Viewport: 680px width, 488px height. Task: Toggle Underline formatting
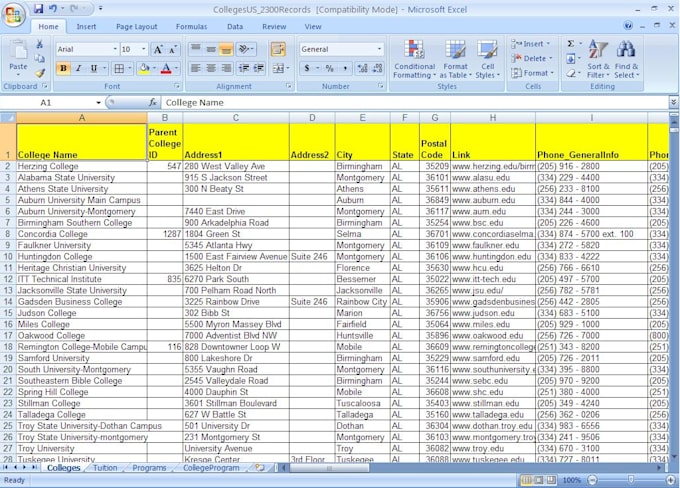94,68
